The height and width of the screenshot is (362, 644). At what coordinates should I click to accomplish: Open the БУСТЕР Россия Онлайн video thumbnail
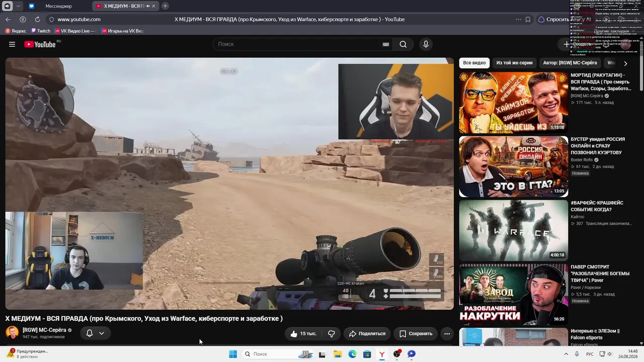point(513,166)
